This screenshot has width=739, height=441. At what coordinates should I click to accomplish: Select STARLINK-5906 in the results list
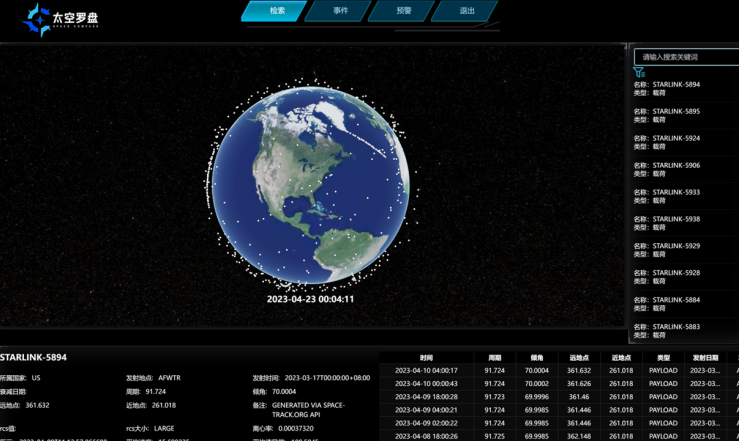[x=680, y=170]
